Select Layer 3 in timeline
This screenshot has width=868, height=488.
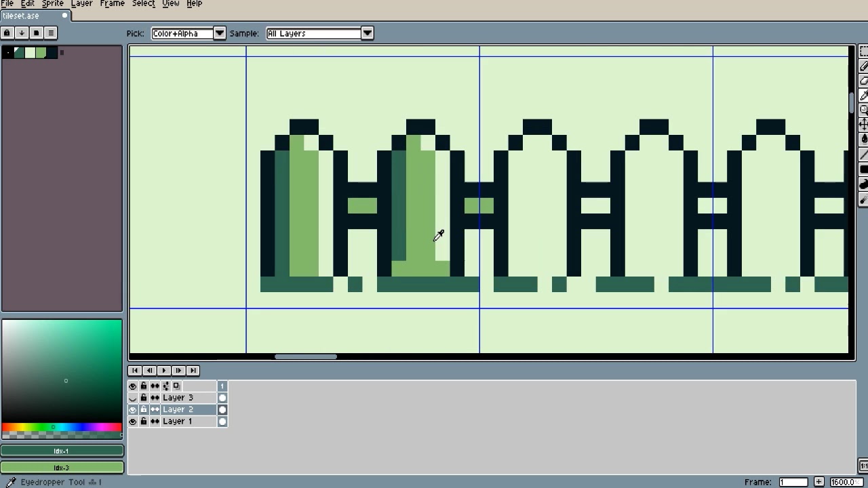[x=189, y=398]
